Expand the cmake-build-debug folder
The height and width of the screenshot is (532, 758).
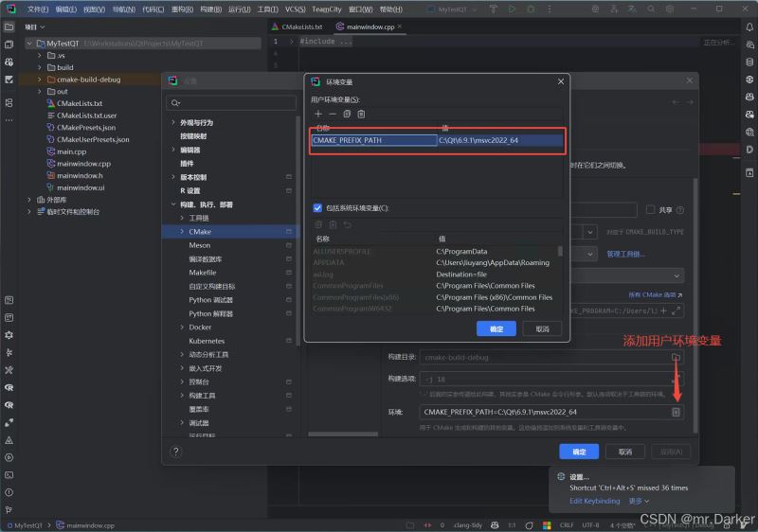click(40, 80)
